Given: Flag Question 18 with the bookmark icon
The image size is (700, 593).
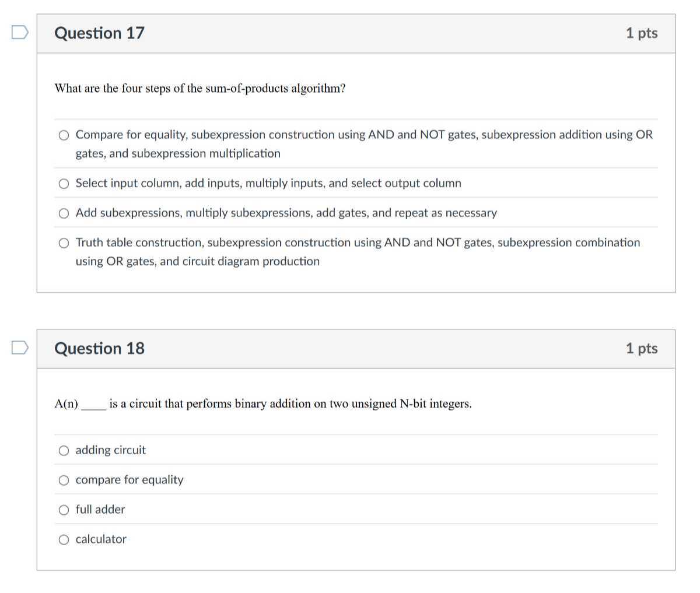Looking at the screenshot, I should (x=19, y=348).
